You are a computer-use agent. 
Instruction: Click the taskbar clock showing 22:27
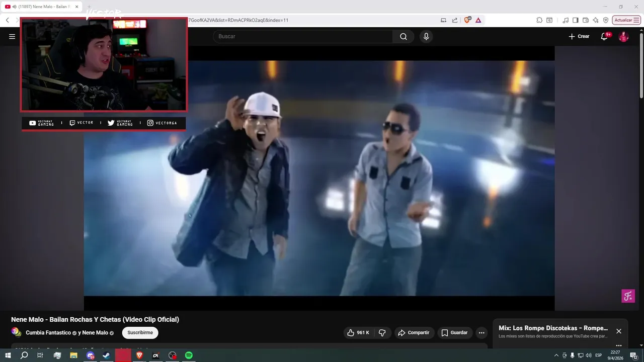tap(616, 355)
